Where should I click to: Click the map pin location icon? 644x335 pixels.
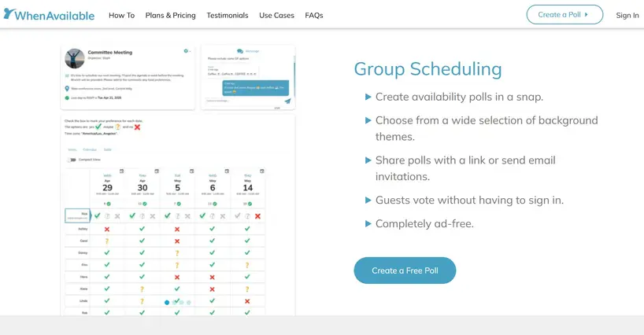[x=67, y=89]
